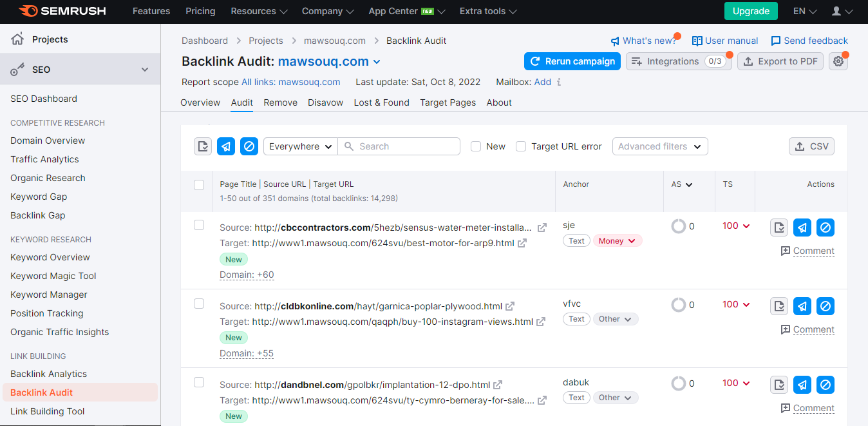Open the User manual link
The height and width of the screenshot is (426, 868).
[x=725, y=41]
